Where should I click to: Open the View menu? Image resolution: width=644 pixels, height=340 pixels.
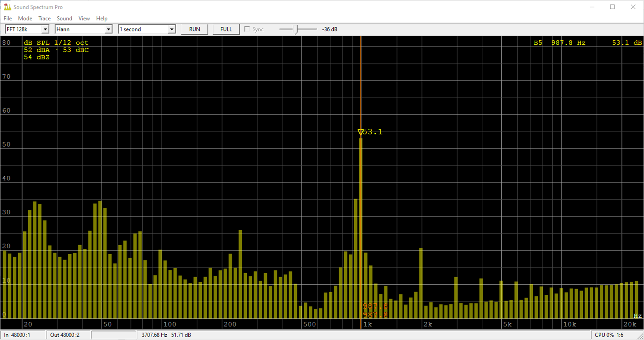pos(84,18)
